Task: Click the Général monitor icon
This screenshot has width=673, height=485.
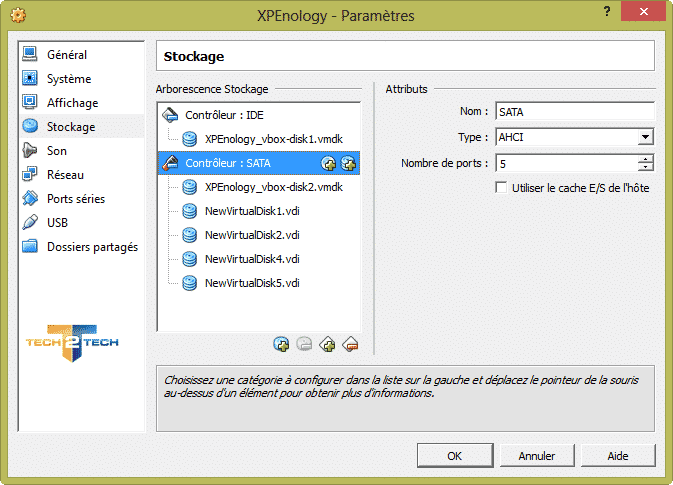Action: [30, 54]
